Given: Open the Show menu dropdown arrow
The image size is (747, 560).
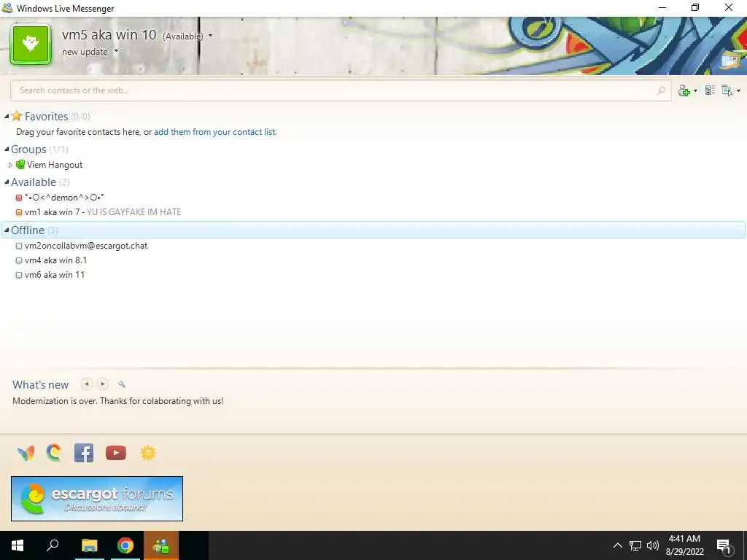Looking at the screenshot, I should (738, 90).
